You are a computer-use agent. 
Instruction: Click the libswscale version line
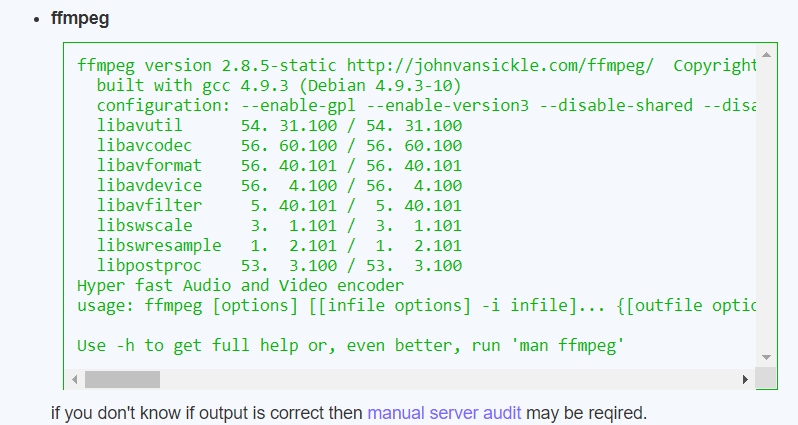(279, 226)
